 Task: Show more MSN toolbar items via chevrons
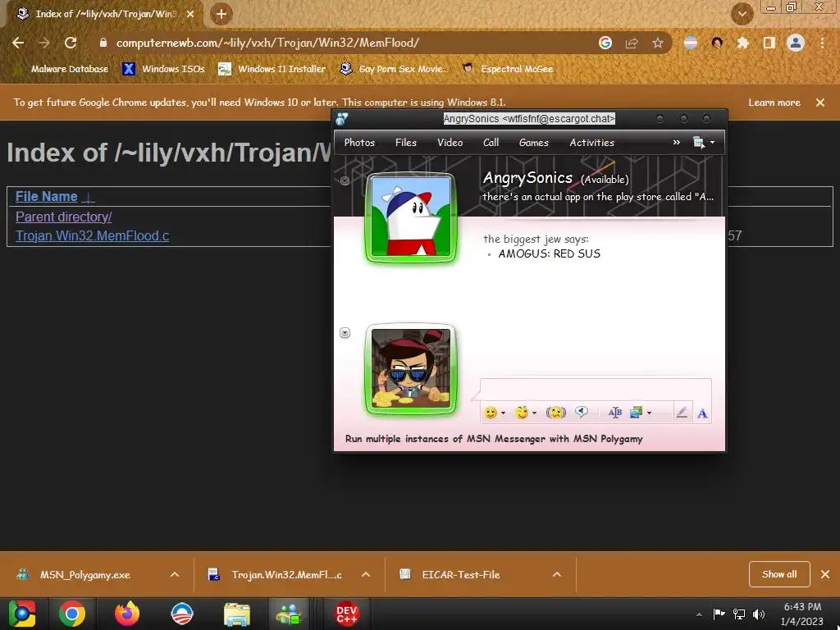click(677, 143)
